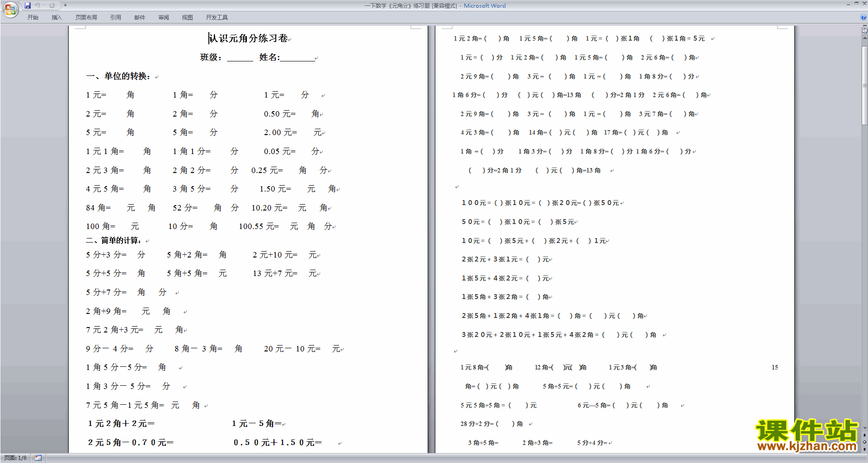Click the text 1 角 5 分－5 分=

117,367
